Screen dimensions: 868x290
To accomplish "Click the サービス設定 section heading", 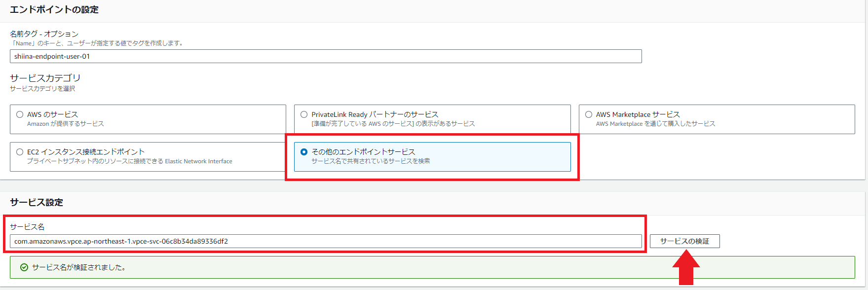I will pyautogui.click(x=37, y=203).
